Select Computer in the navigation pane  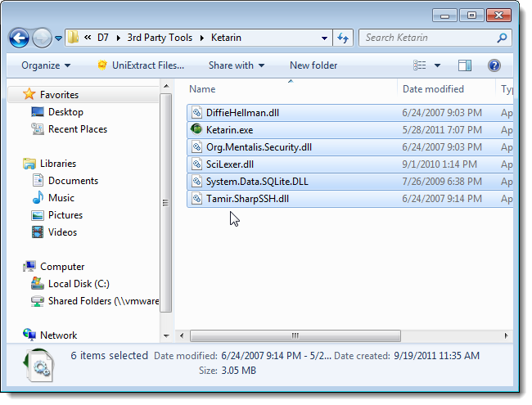(62, 267)
